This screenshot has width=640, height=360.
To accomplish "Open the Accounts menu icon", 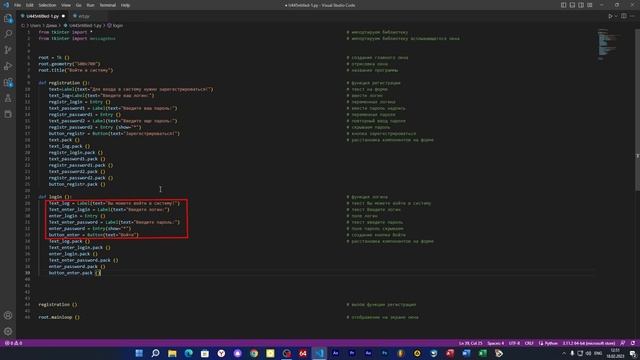I will [x=8, y=315].
